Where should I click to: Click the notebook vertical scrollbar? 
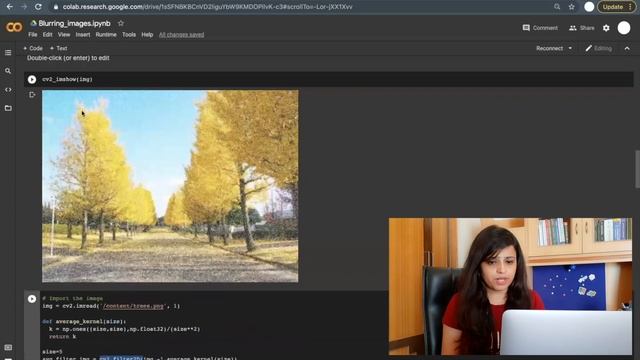click(x=637, y=169)
